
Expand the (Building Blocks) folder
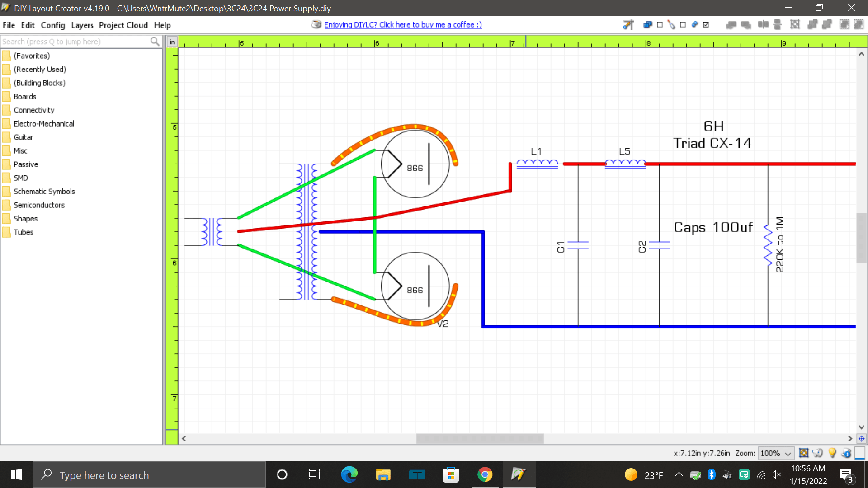[x=39, y=83]
